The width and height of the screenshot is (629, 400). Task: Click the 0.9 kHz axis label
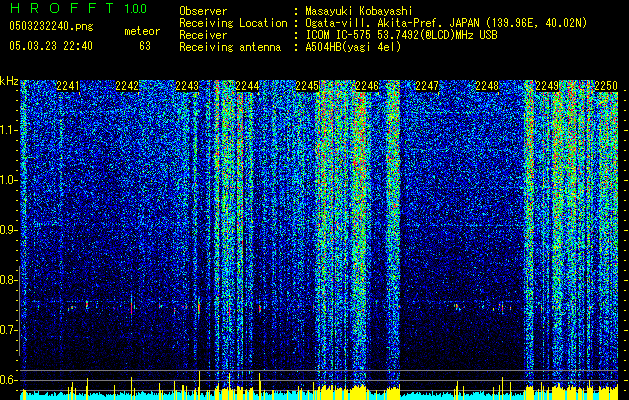click(x=9, y=230)
